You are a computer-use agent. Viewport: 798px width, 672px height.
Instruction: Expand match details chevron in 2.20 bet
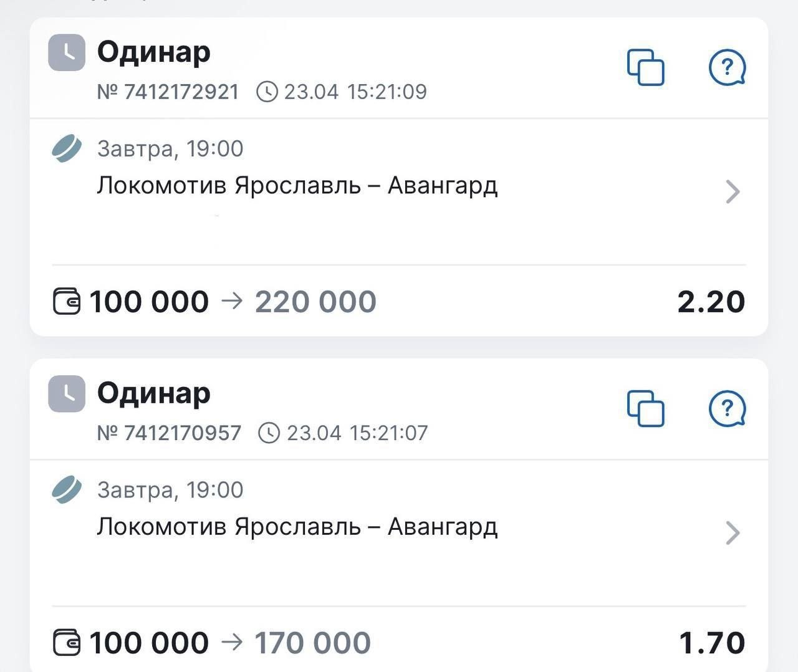(733, 191)
